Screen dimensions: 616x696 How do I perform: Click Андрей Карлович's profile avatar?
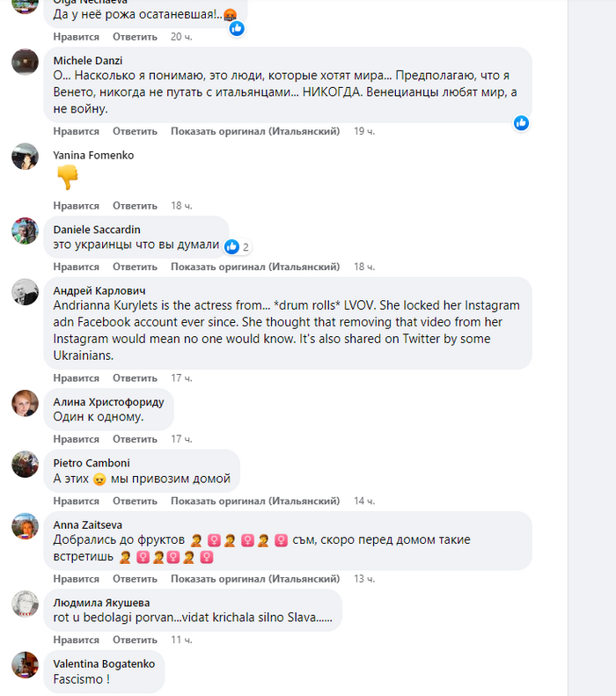pyautogui.click(x=24, y=292)
